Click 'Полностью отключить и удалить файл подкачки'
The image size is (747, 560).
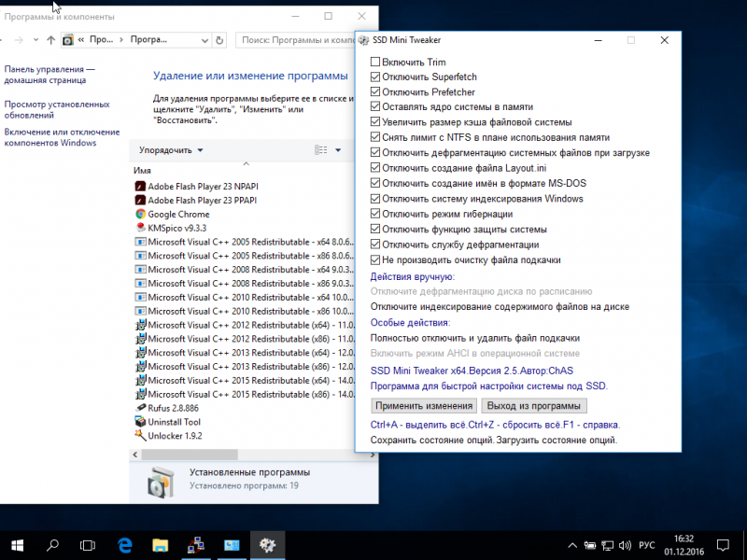[475, 338]
